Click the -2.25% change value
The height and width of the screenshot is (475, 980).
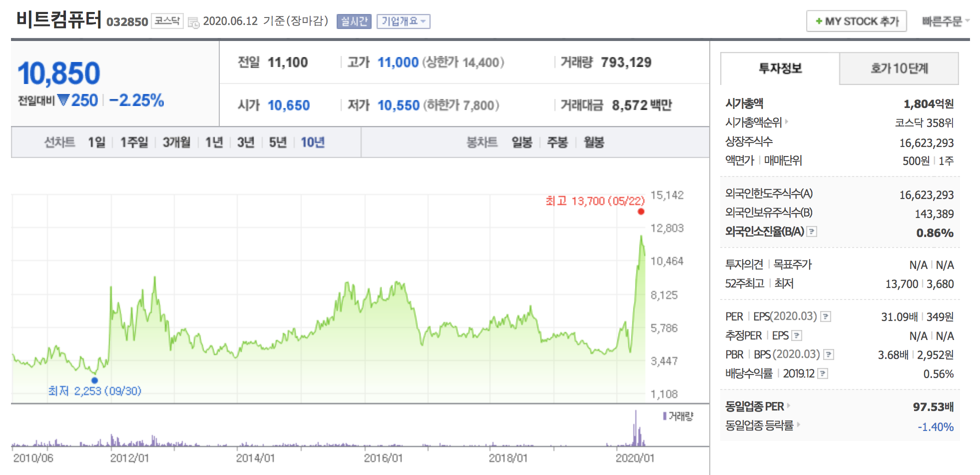(136, 100)
